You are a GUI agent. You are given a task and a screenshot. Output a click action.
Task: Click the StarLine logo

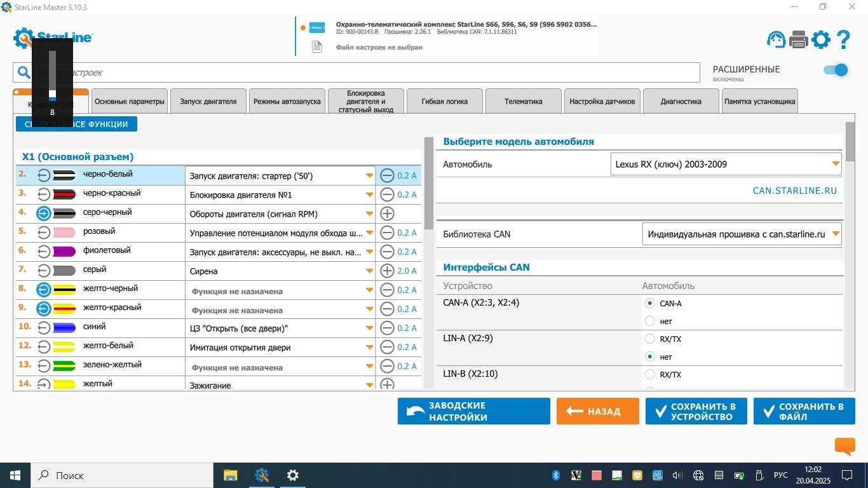pos(53,39)
